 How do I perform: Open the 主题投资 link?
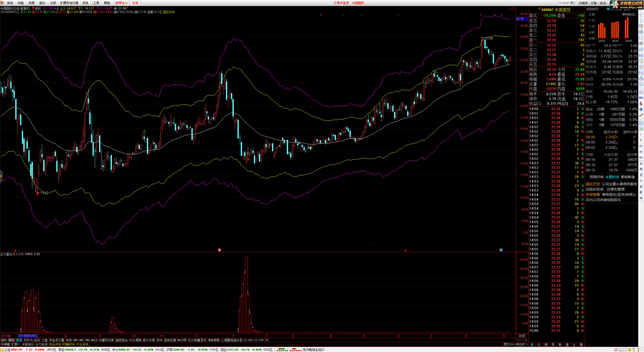(x=612, y=177)
